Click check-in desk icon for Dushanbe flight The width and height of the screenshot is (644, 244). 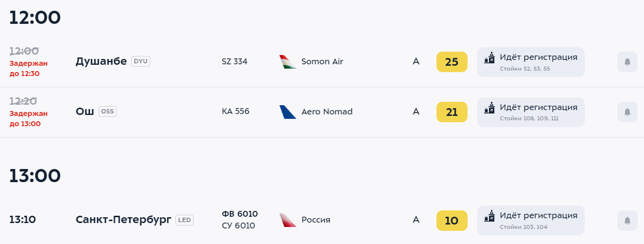[x=489, y=58]
